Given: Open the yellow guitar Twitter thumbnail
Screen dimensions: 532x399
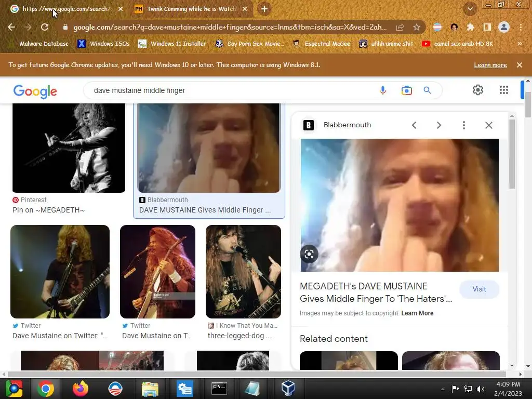Looking at the screenshot, I should (x=60, y=271).
